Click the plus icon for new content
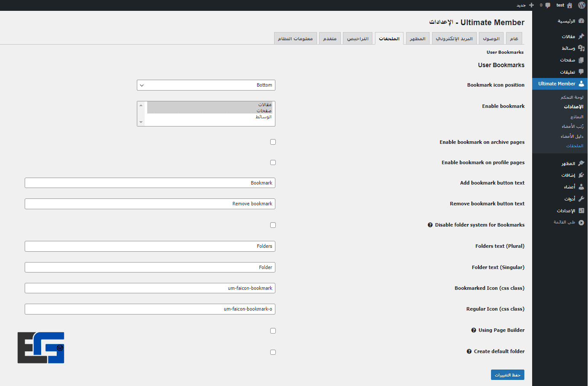 click(x=532, y=5)
